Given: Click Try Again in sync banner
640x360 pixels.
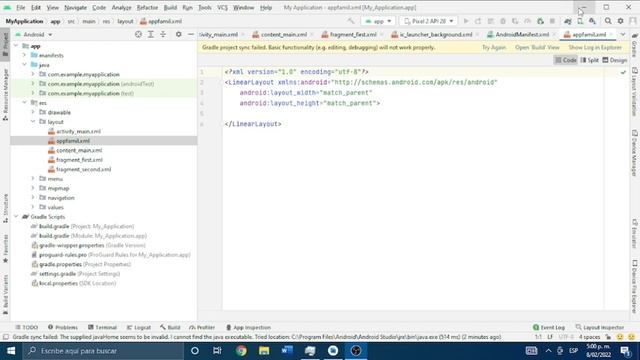Looking at the screenshot, I should tap(494, 47).
